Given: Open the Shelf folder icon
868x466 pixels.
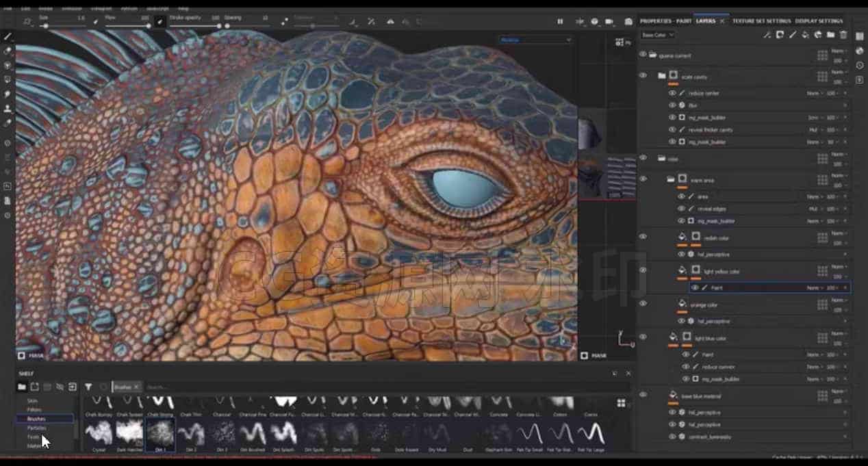Looking at the screenshot, I should tap(22, 387).
